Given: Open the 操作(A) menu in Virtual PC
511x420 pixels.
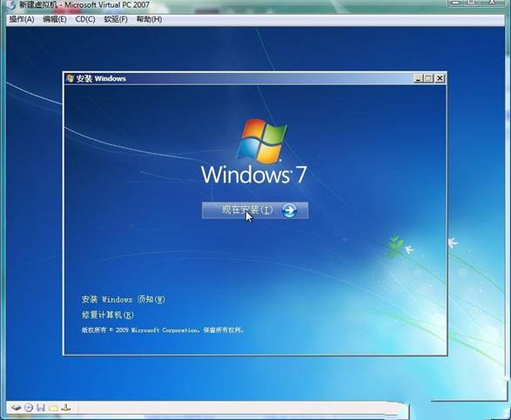Looking at the screenshot, I should [22, 19].
